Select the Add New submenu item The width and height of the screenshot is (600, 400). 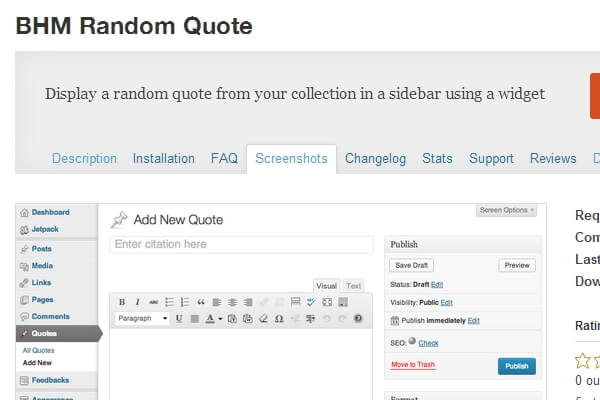point(37,363)
